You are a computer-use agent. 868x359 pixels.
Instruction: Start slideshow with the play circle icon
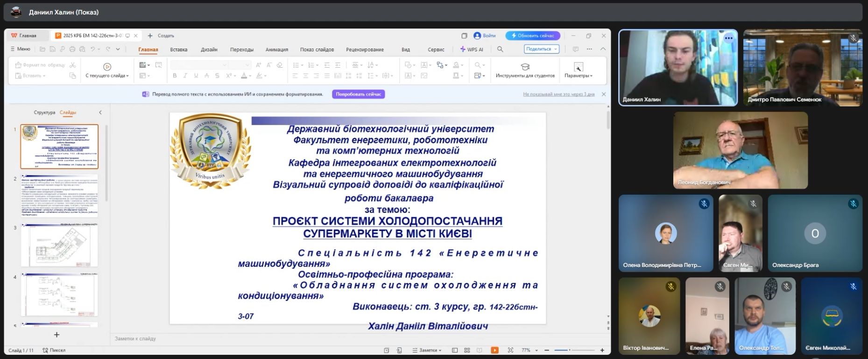pyautogui.click(x=107, y=67)
